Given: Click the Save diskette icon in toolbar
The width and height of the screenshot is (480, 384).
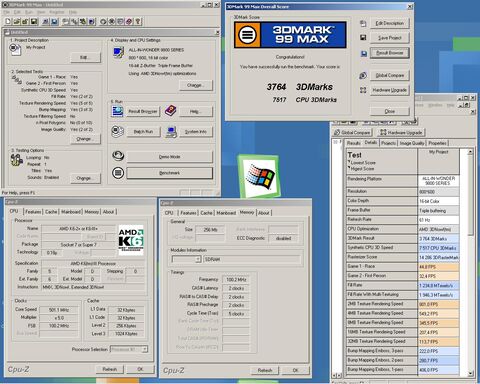Looking at the screenshot, I should click(34, 22).
